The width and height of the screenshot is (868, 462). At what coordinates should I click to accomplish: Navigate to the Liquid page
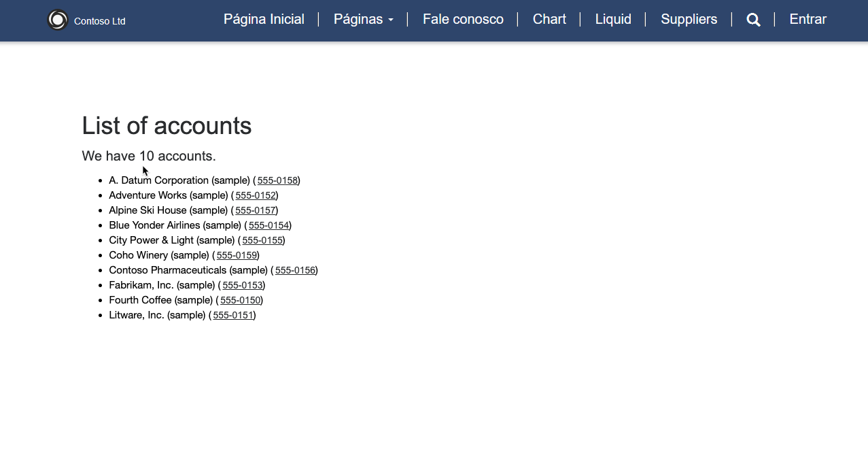pyautogui.click(x=613, y=20)
